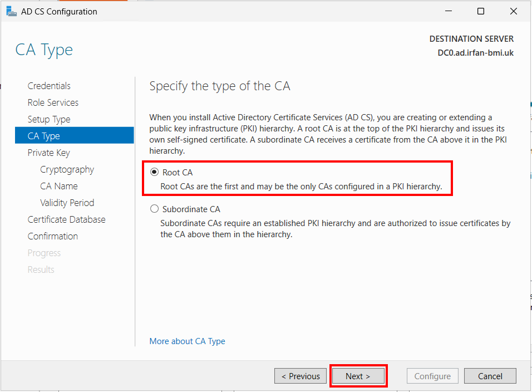Select the Root CA radio button
Viewport: 532px width, 392px height.
pyautogui.click(x=154, y=172)
